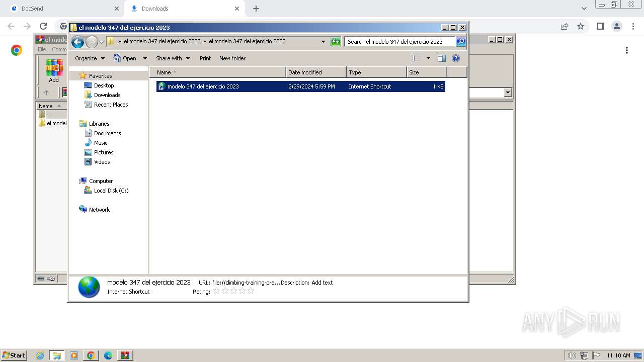Screen dimensions: 644x362
Task: Open Desktop in the navigation pane
Action: 104,85
